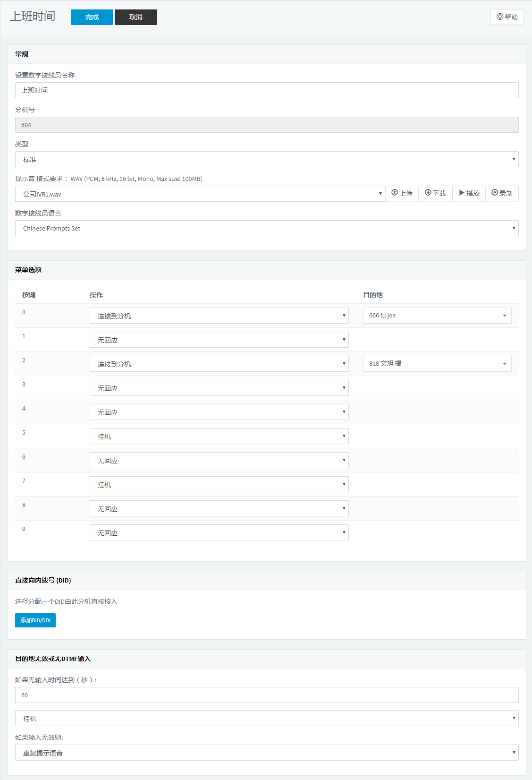Open the 帮助 help button

[507, 17]
